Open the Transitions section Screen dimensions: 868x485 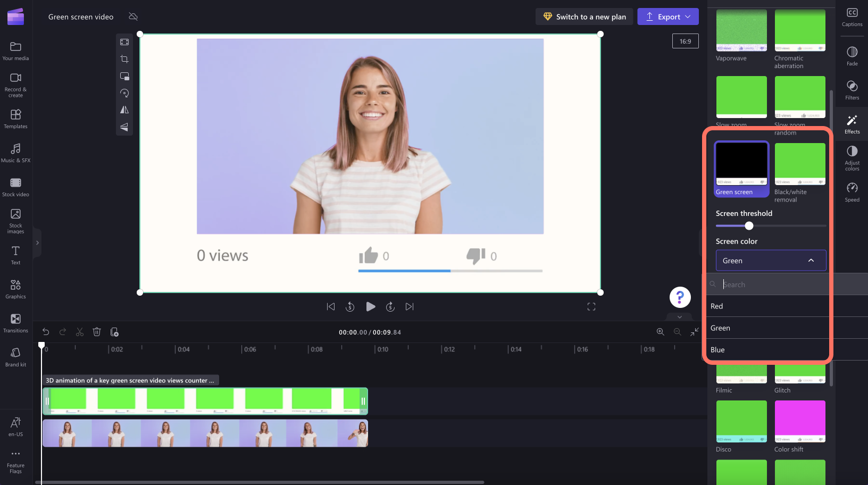[15, 323]
